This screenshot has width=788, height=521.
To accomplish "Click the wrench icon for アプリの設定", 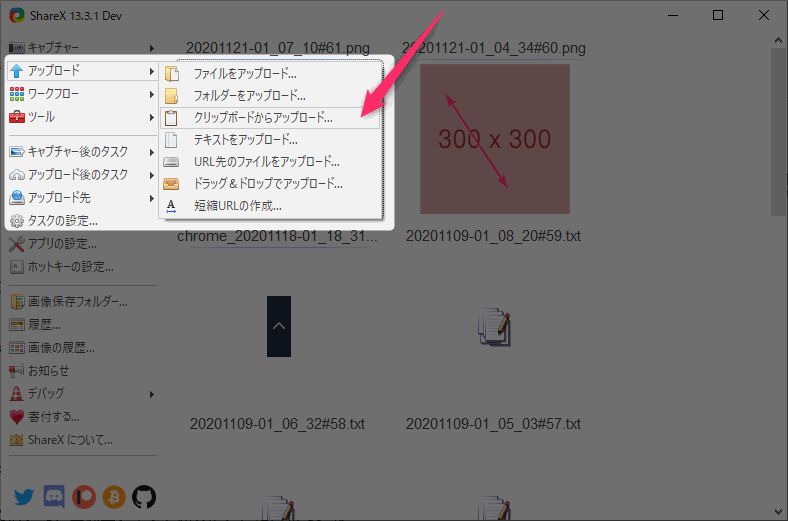I will [17, 244].
